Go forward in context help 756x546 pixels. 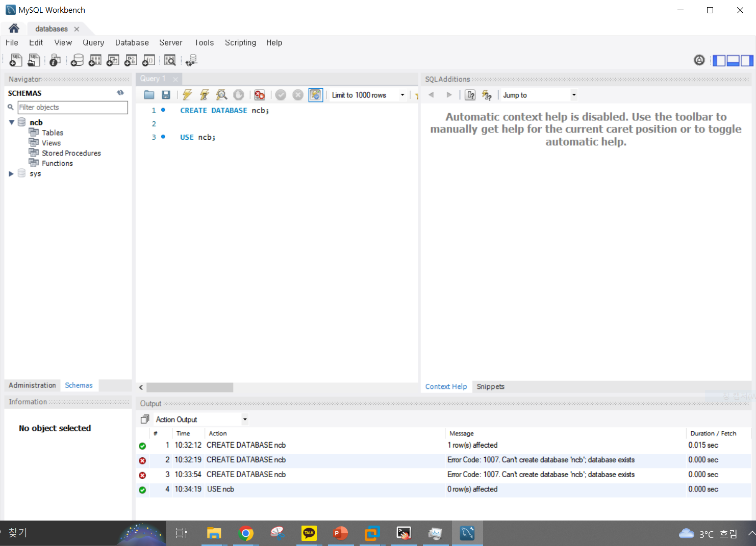tap(449, 95)
